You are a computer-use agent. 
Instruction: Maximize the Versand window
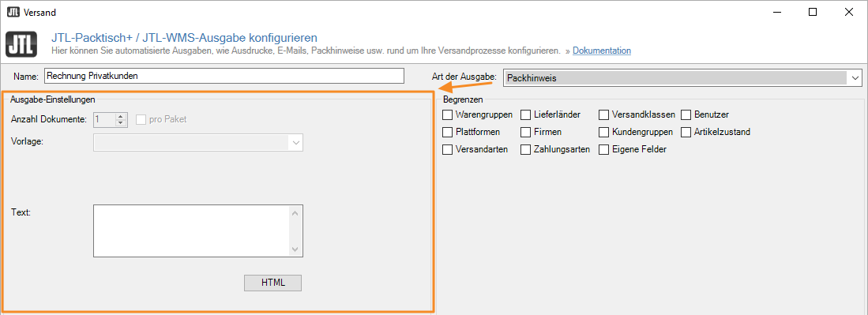[x=813, y=12]
